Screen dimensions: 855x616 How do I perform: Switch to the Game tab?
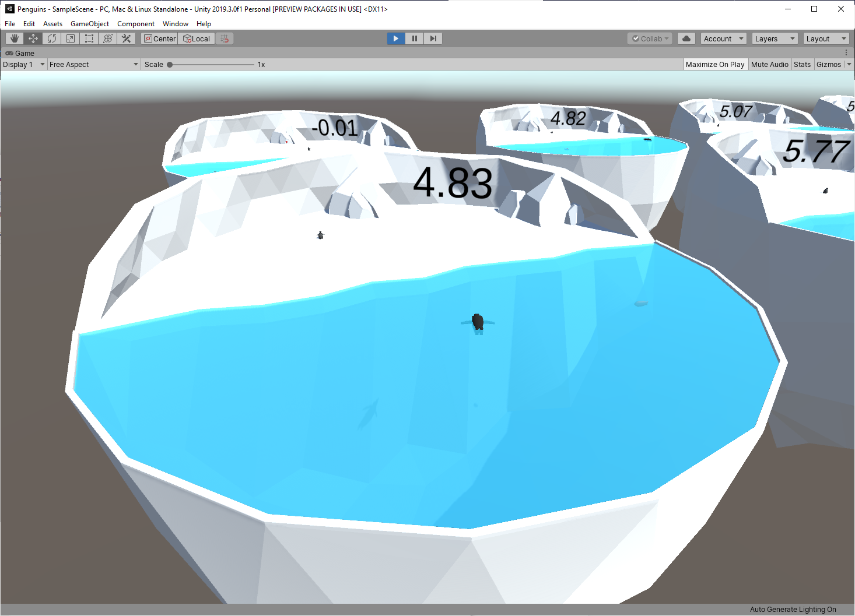point(20,53)
